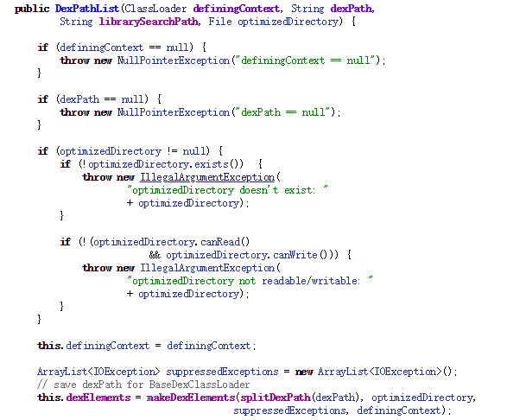Click the string "optimizedDirectory doesn't exist: "

click(227, 190)
